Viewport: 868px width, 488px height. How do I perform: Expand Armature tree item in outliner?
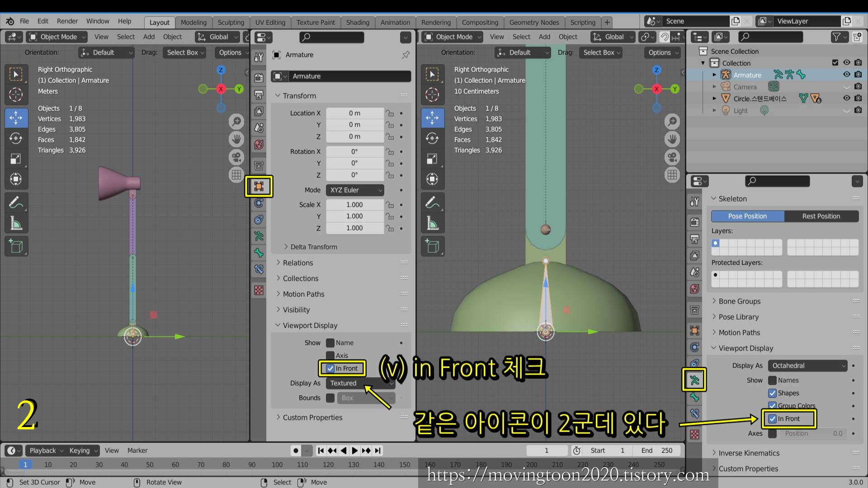pos(714,75)
